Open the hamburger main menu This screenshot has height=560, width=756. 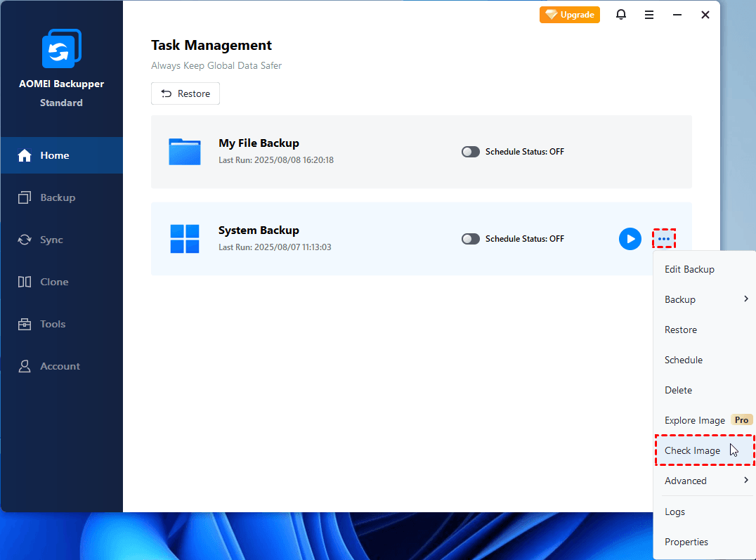point(649,15)
